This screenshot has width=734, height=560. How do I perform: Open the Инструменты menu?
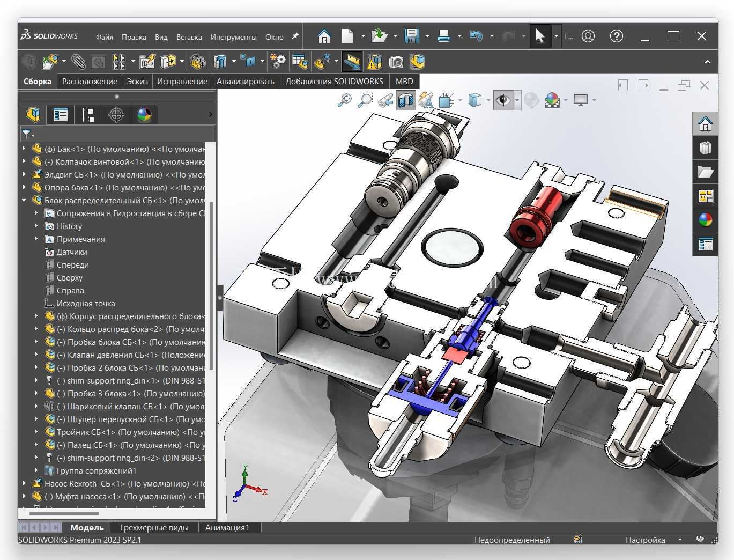point(234,37)
